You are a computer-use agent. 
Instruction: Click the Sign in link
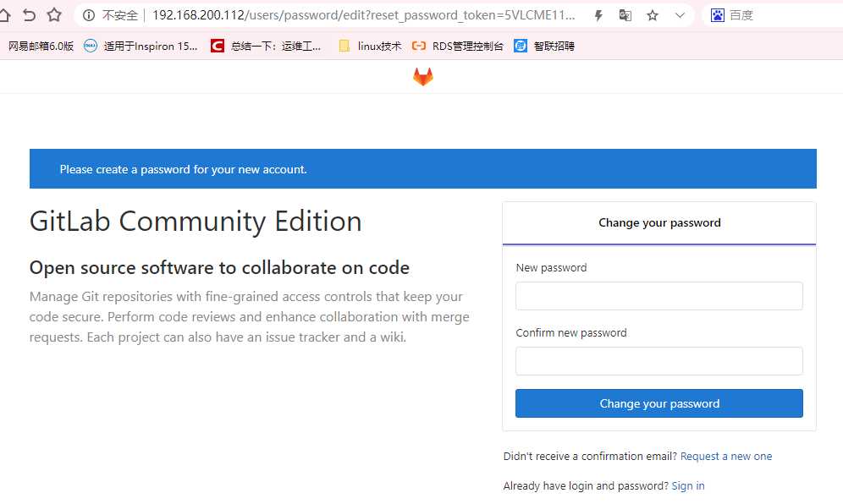687,485
